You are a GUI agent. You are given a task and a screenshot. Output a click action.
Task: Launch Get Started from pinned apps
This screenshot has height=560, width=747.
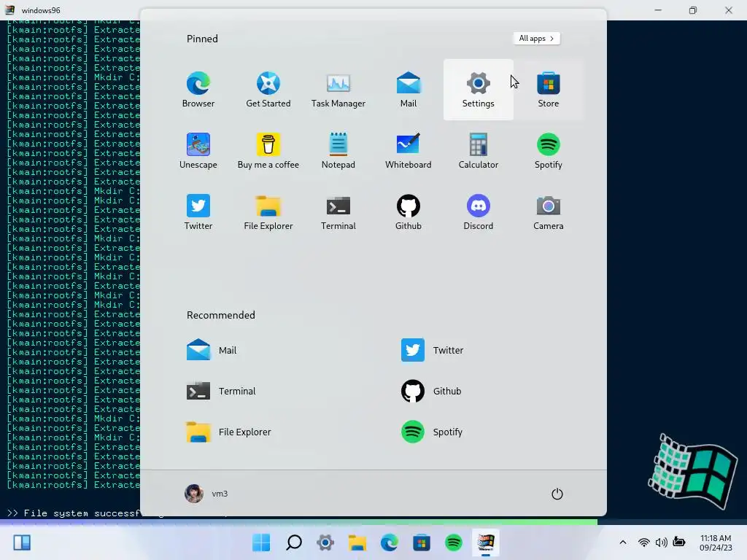tap(268, 90)
